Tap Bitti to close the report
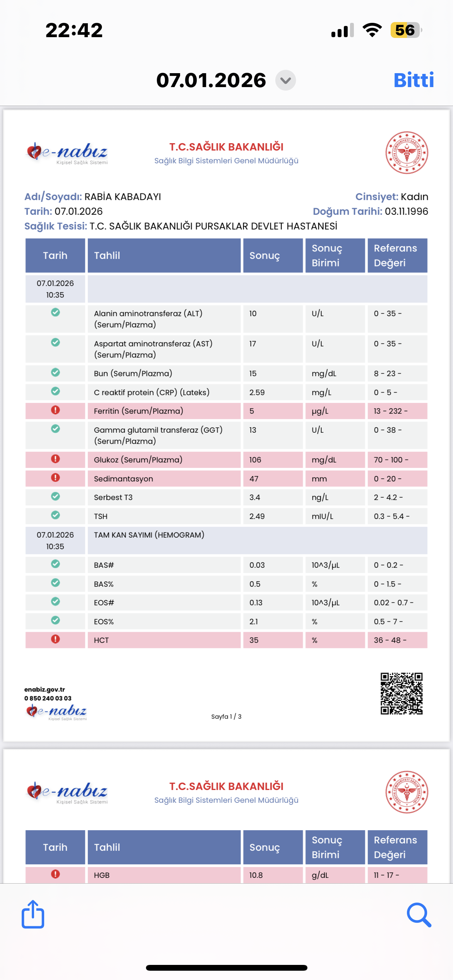 (414, 80)
